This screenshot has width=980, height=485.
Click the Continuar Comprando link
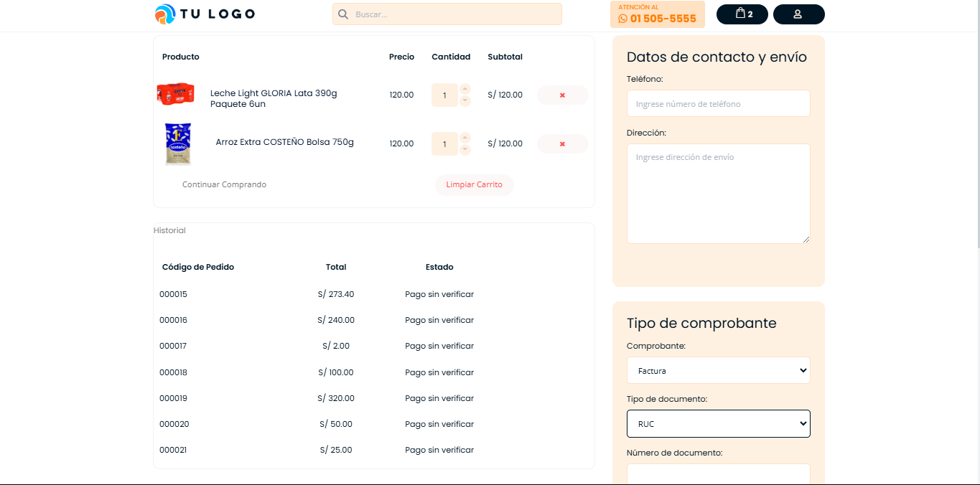tap(224, 184)
